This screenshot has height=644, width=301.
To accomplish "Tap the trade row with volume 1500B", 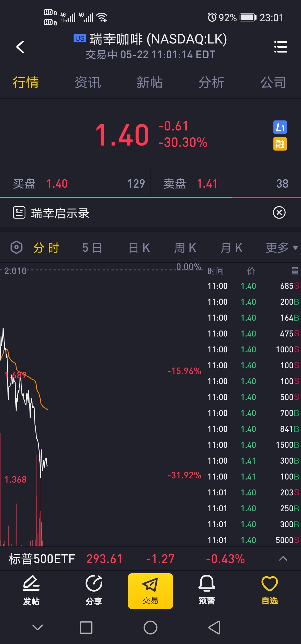I will (253, 445).
